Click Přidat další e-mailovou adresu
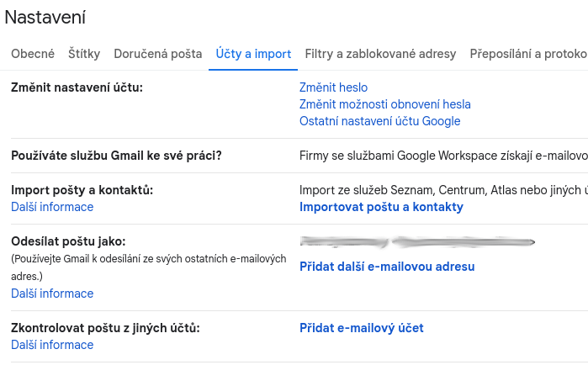This screenshot has height=365, width=588. [387, 267]
